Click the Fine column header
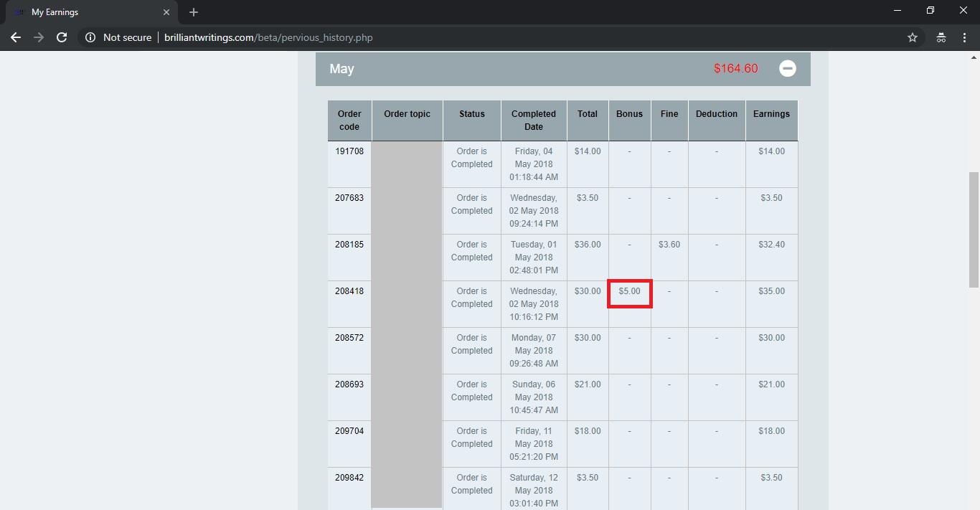Image resolution: width=980 pixels, height=510 pixels. tap(669, 121)
